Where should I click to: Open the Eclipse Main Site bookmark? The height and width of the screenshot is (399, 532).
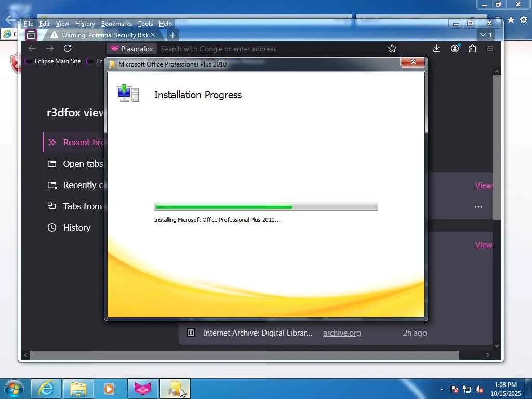coord(54,61)
